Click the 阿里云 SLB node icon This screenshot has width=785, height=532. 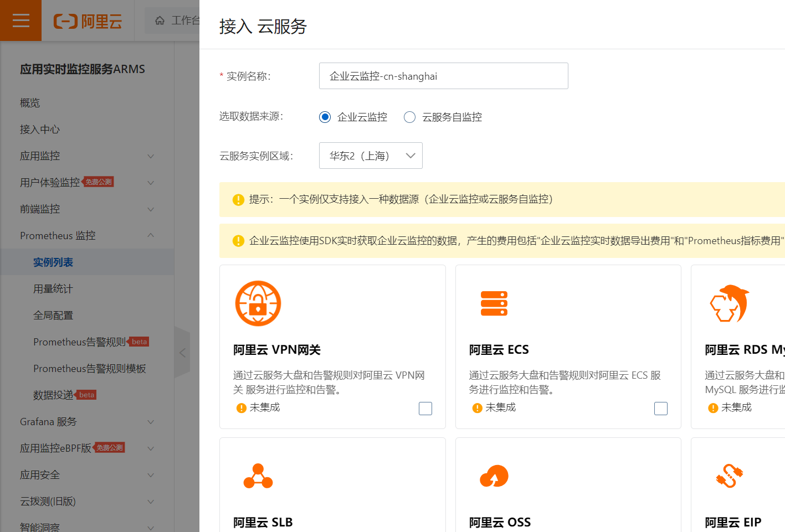[x=258, y=476]
